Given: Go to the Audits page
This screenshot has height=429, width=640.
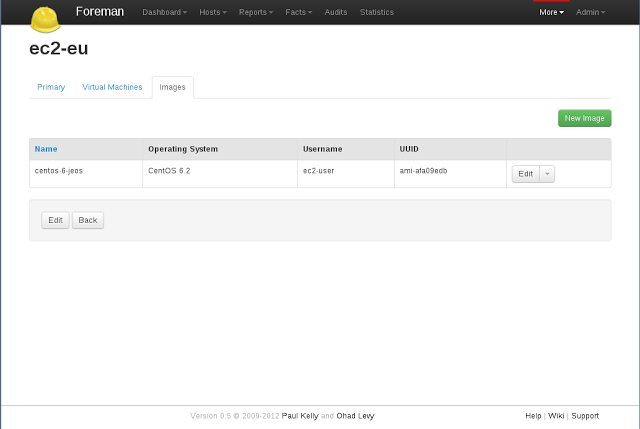Looking at the screenshot, I should click(336, 12).
